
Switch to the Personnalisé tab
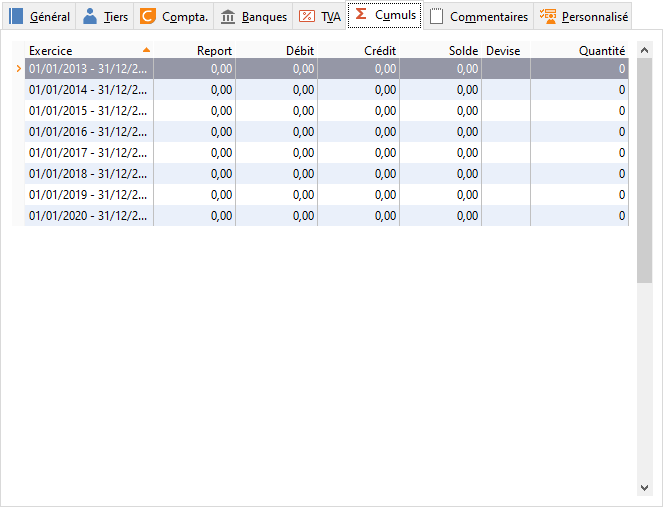[583, 16]
